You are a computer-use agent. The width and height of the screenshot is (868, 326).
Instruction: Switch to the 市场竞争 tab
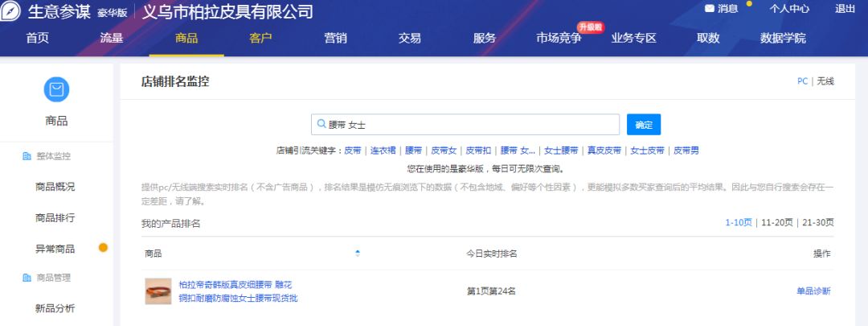tap(559, 38)
